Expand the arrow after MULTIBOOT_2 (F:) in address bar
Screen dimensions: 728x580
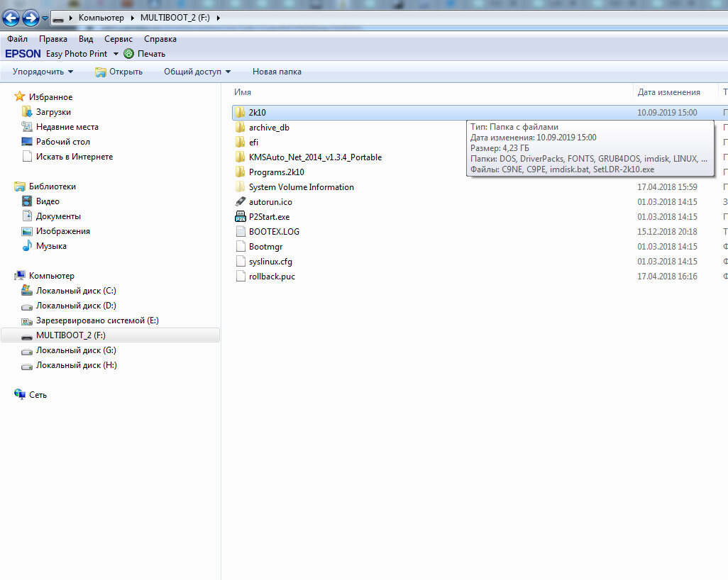click(219, 18)
